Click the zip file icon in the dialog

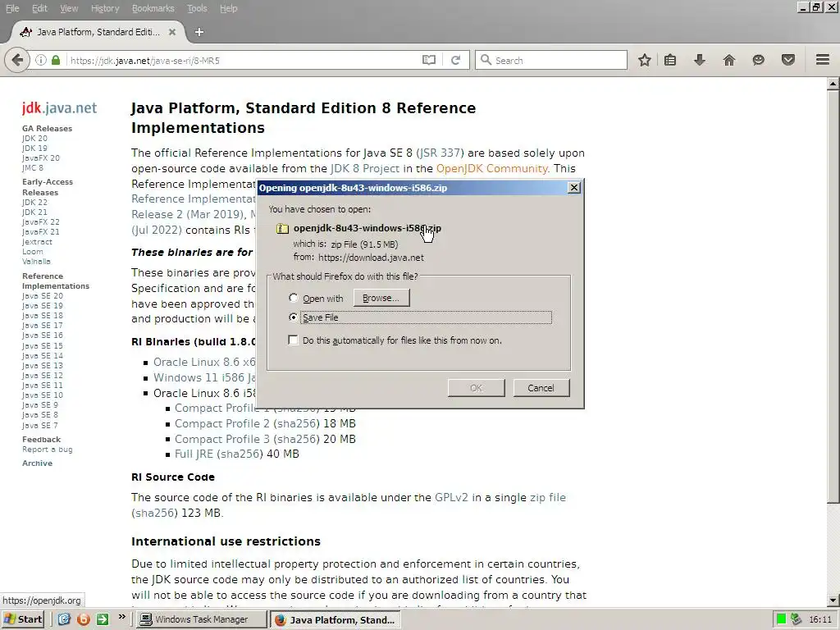pos(282,229)
